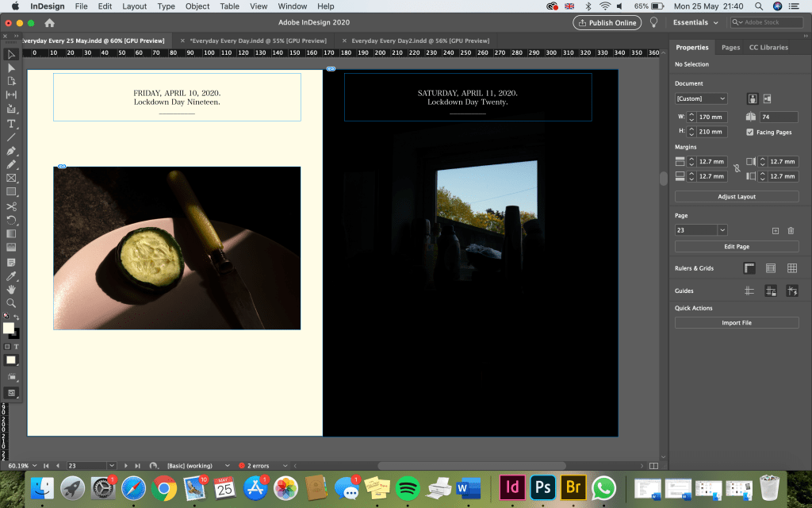Click the create new page icon
812x508 pixels.
(775, 230)
